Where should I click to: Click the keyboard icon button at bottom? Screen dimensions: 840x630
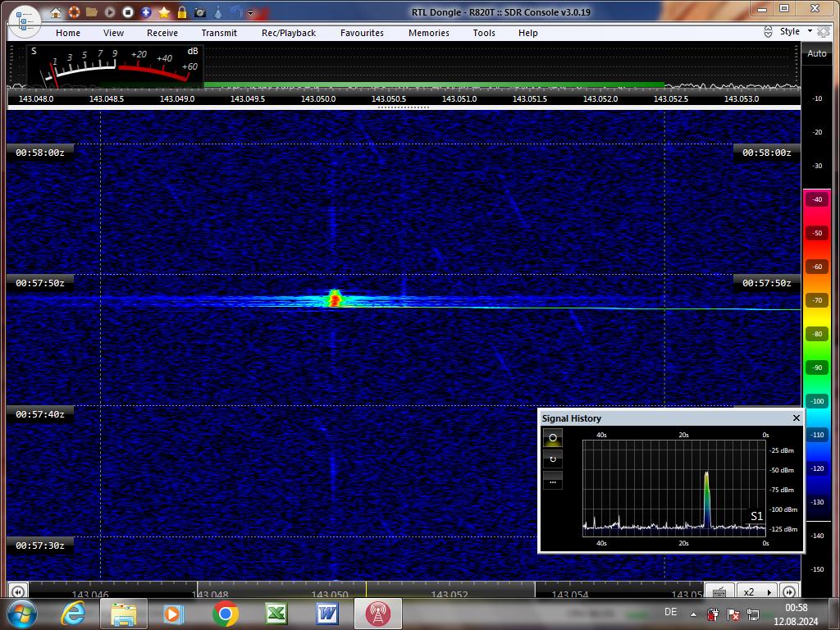(x=719, y=591)
